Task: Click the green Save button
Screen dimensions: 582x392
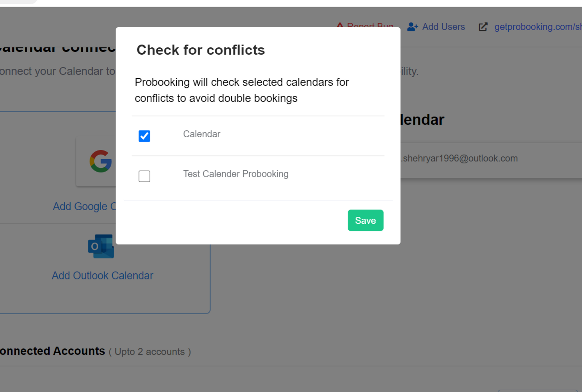Action: coord(365,220)
